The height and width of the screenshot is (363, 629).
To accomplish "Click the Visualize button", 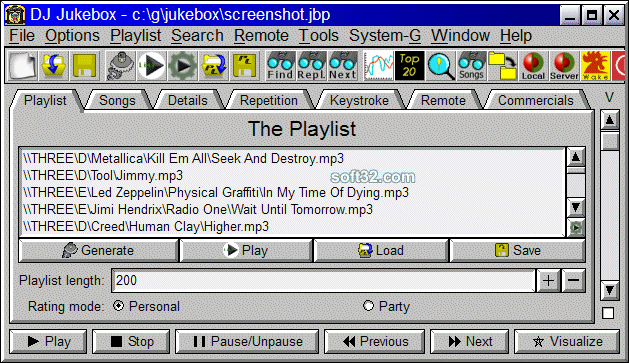I will pyautogui.click(x=567, y=342).
